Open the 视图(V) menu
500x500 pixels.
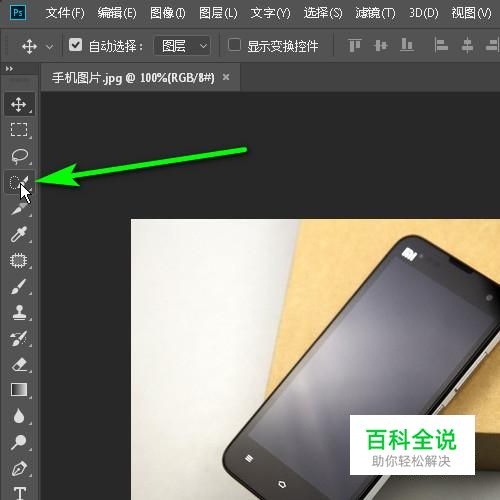pos(472,13)
